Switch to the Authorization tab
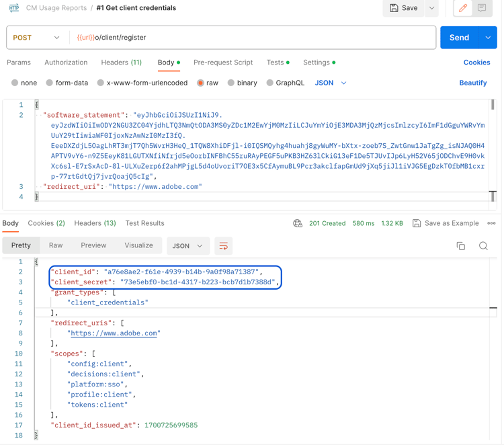504x447 pixels. point(66,63)
